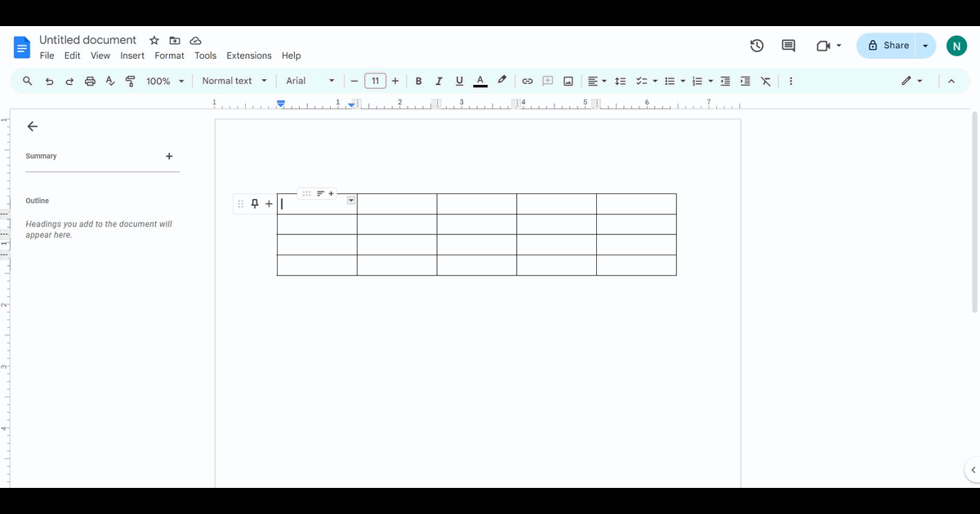
Task: Open the comments history icon
Action: coord(788,46)
